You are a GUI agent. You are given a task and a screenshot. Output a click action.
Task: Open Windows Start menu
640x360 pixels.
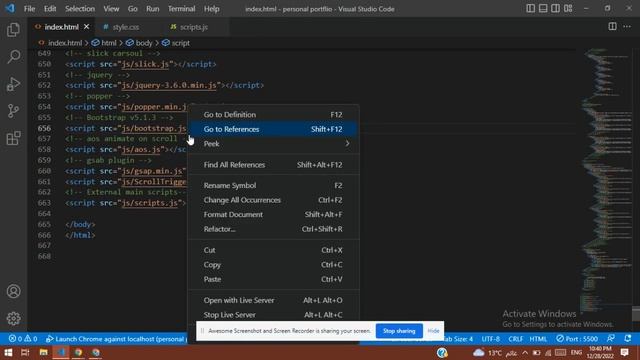pos(8,352)
